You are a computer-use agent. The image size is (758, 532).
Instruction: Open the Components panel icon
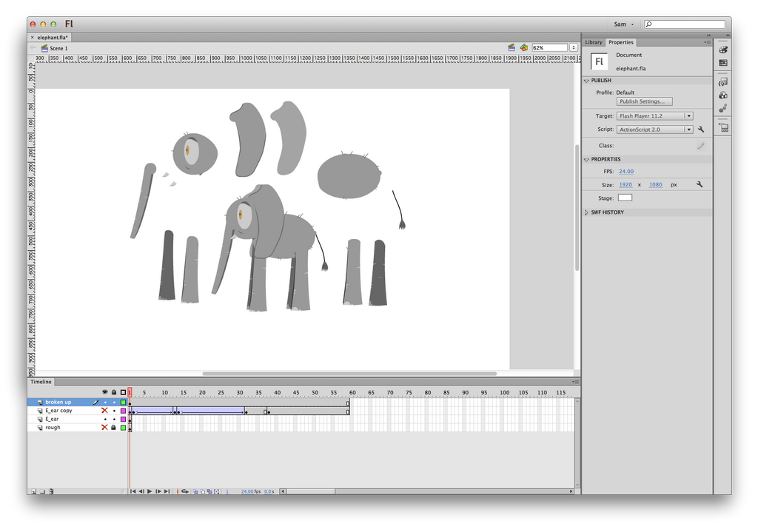723,95
